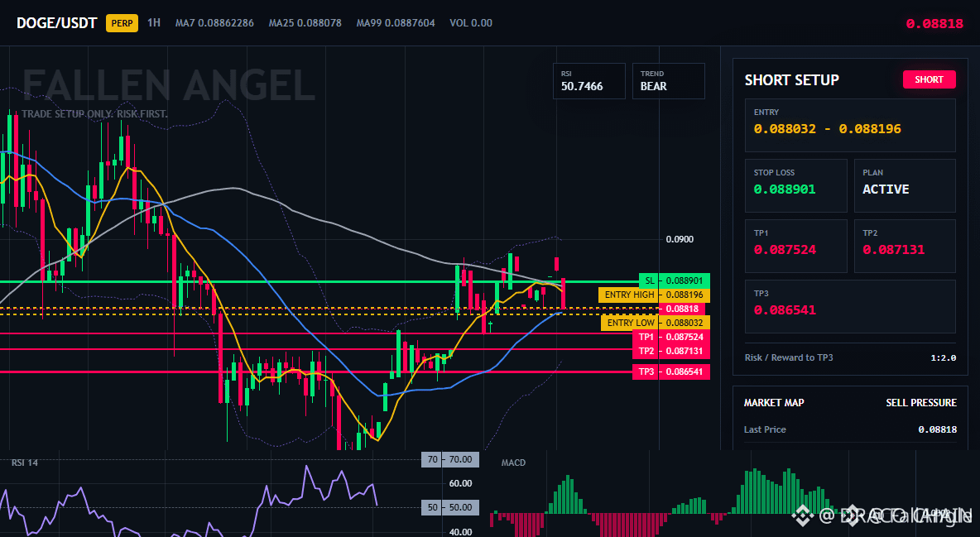Click the TP1 chart level tag
980x537 pixels.
pos(671,336)
